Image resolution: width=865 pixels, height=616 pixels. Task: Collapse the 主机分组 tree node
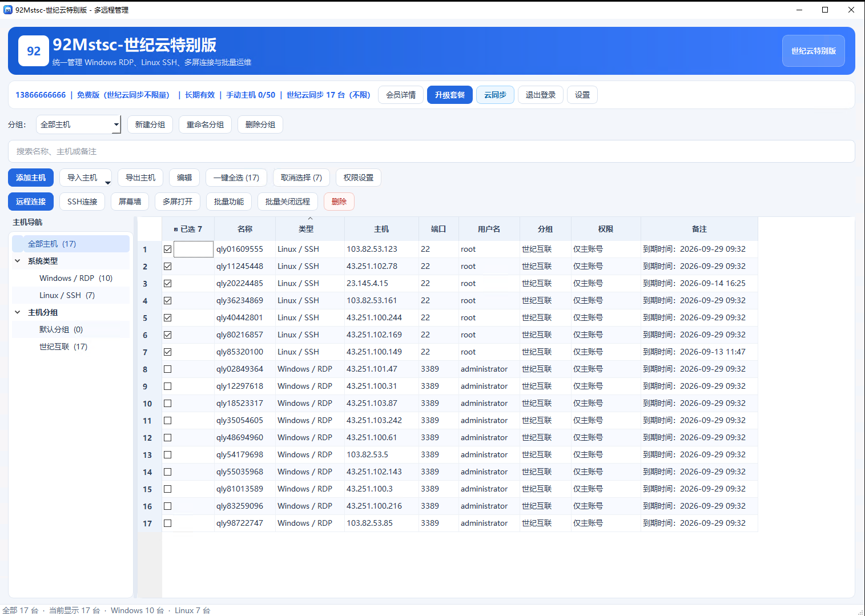click(18, 312)
